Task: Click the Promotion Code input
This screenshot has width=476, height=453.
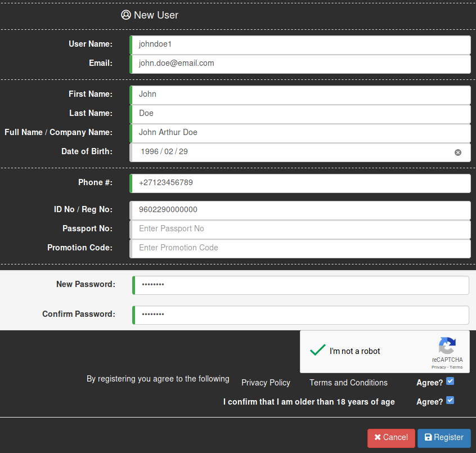Action: (x=300, y=248)
